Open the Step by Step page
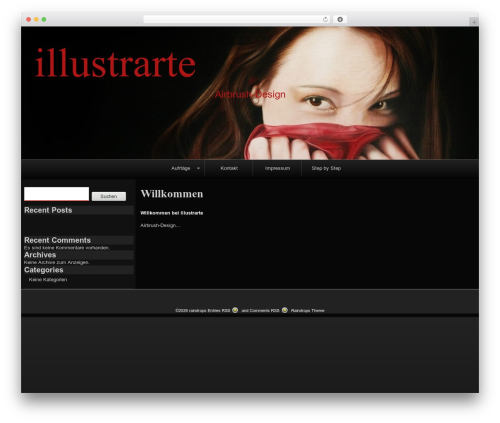The width and height of the screenshot is (500, 423). [x=326, y=168]
